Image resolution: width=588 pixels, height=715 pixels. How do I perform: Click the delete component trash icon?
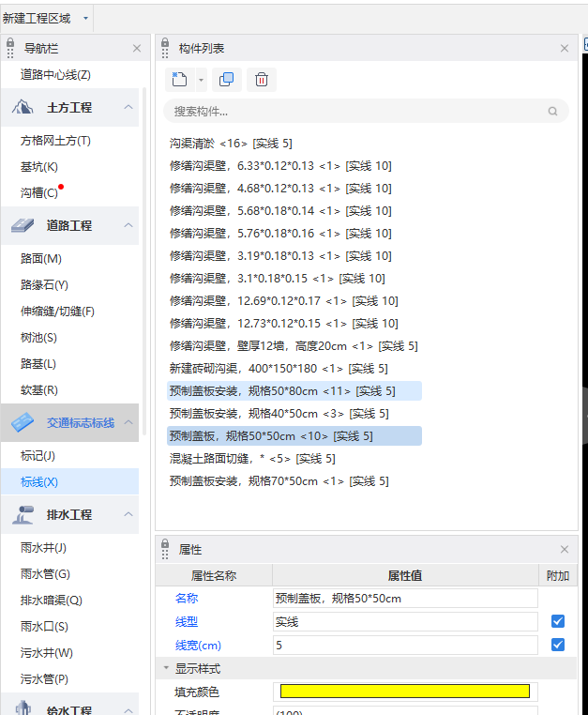262,80
